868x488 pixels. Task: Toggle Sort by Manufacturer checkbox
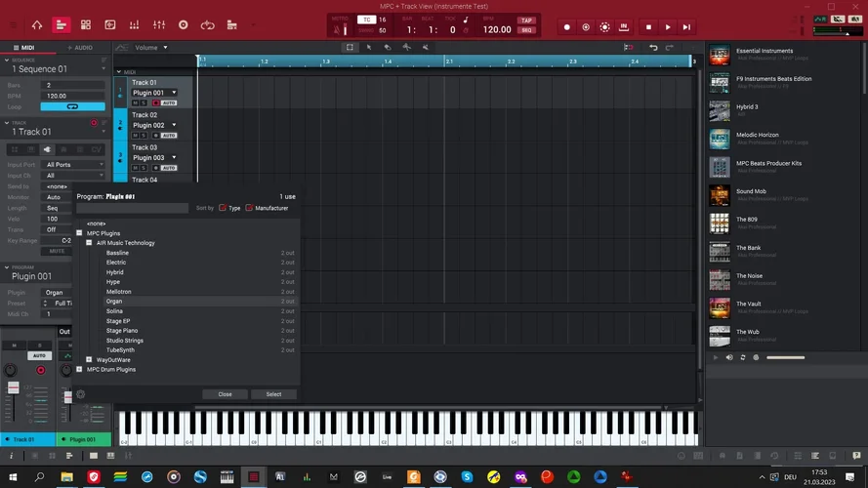pyautogui.click(x=249, y=208)
